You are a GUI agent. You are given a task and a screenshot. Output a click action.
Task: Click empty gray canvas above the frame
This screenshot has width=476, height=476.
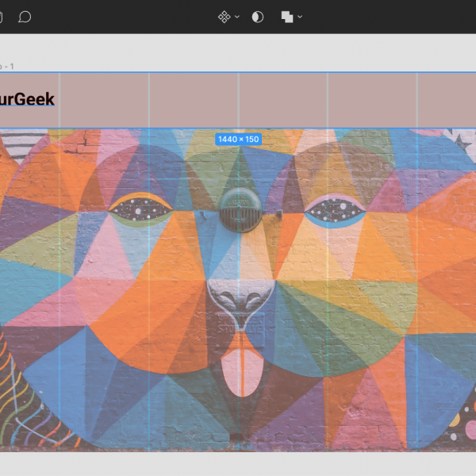coord(238,52)
